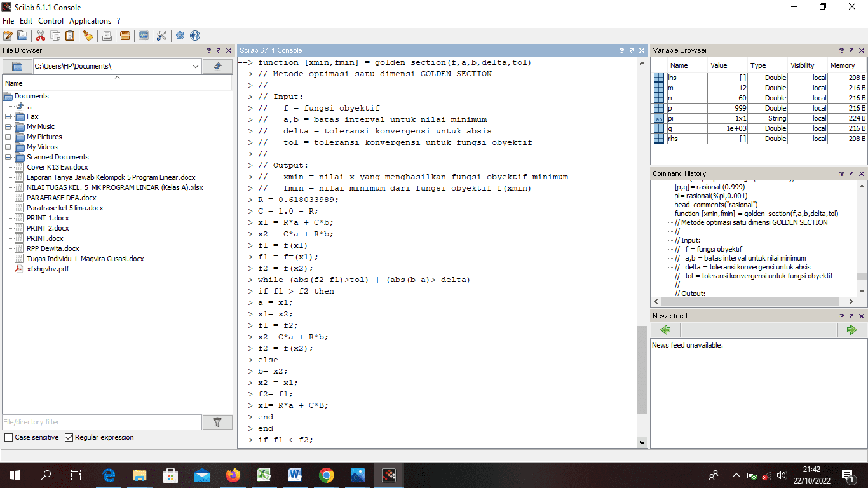The width and height of the screenshot is (868, 488).
Task: Click the Cut scissors icon
Action: point(41,36)
